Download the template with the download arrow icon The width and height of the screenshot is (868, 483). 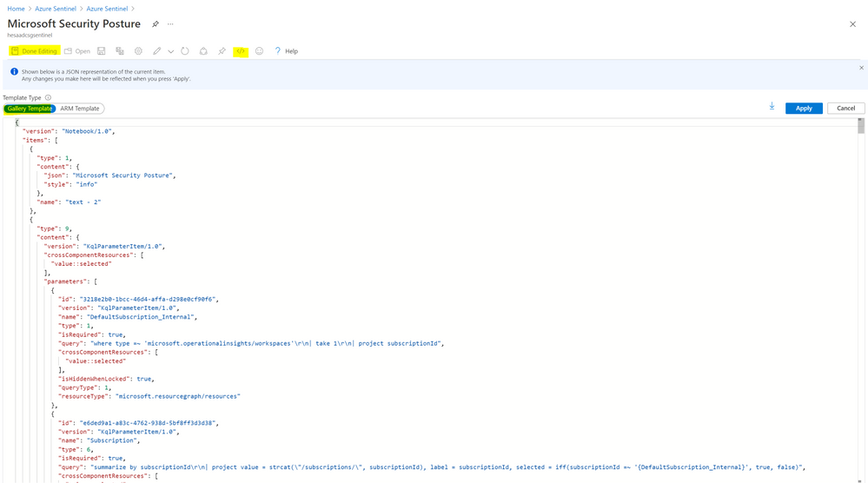click(772, 106)
